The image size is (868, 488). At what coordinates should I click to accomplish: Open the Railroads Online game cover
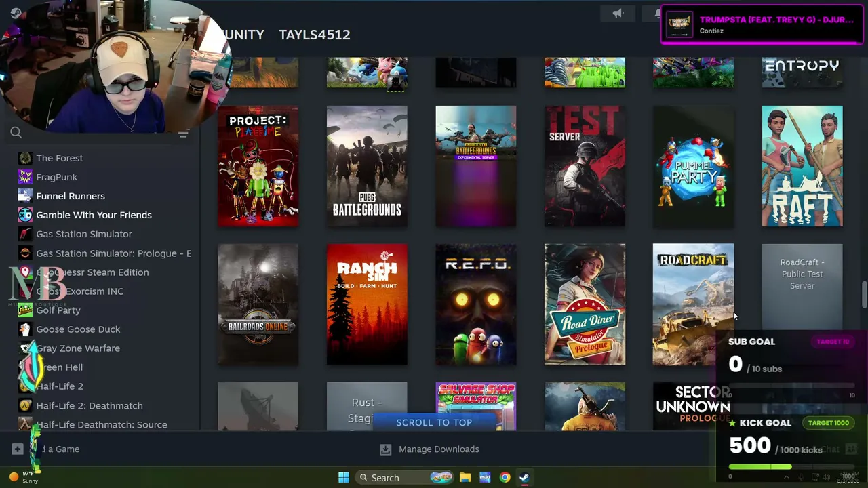[x=258, y=304]
